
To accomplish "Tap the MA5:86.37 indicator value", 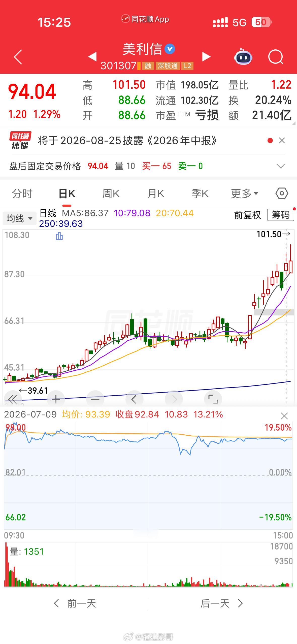I will tap(85, 213).
